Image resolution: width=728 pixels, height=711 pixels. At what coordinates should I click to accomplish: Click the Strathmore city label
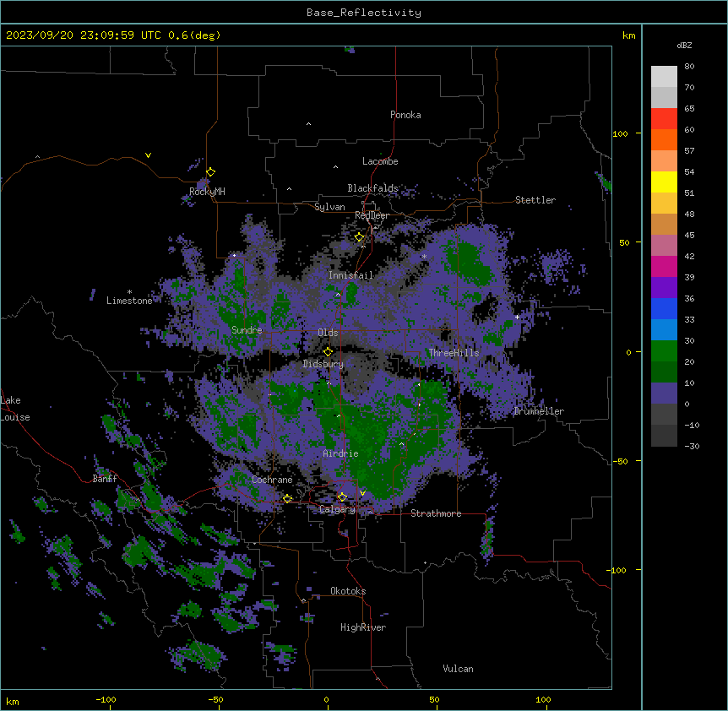click(436, 513)
